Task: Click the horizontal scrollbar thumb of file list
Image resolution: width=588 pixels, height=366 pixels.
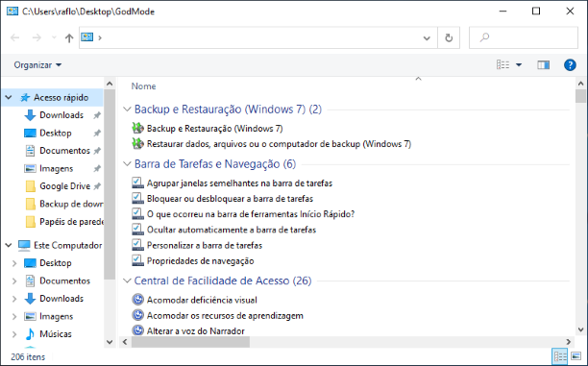Action: pos(190,342)
